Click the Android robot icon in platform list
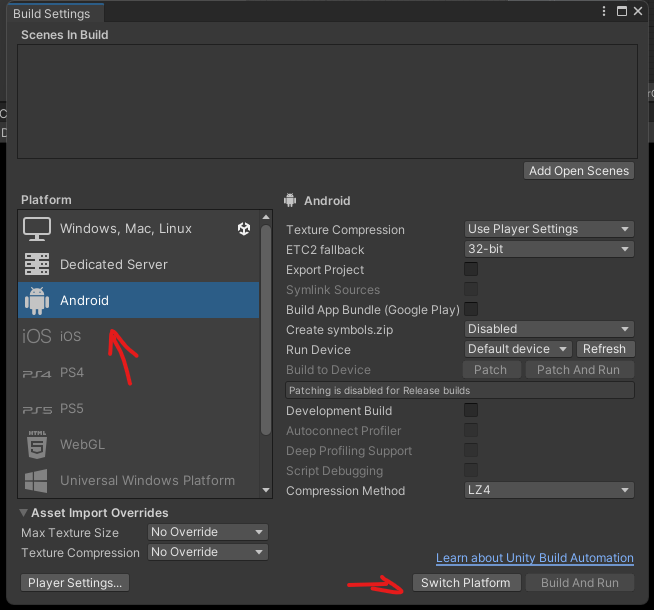This screenshot has height=610, width=654. (x=37, y=300)
